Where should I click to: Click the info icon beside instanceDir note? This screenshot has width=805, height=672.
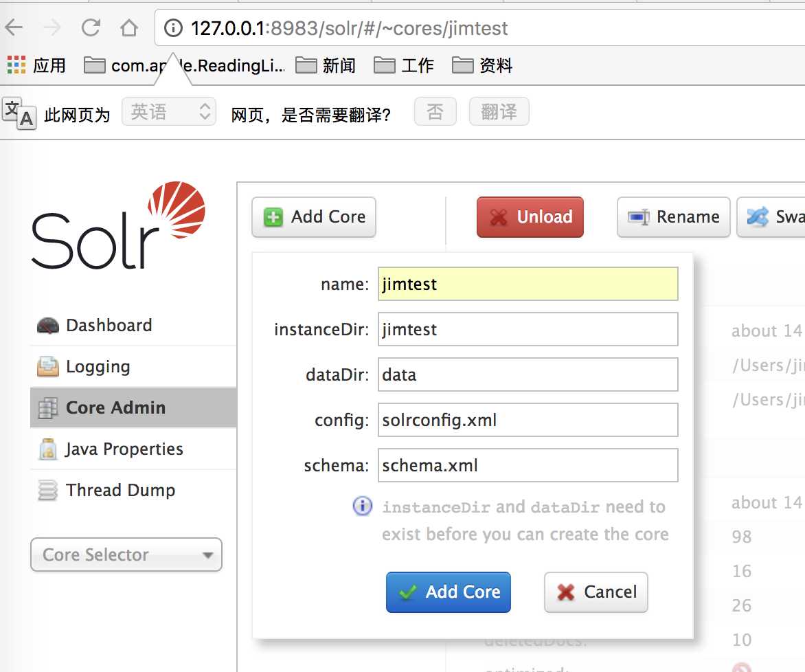coord(363,506)
